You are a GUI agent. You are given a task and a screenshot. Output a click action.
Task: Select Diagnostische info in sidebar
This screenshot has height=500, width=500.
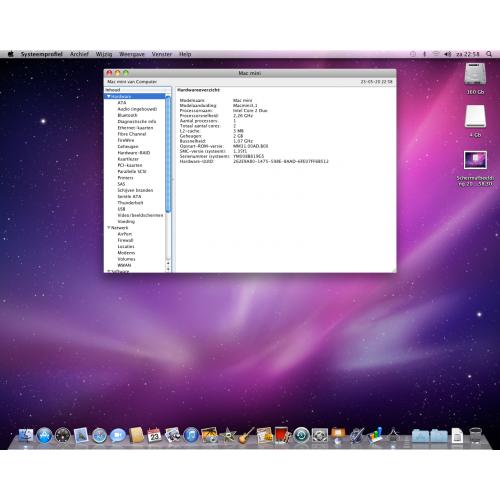pos(137,121)
